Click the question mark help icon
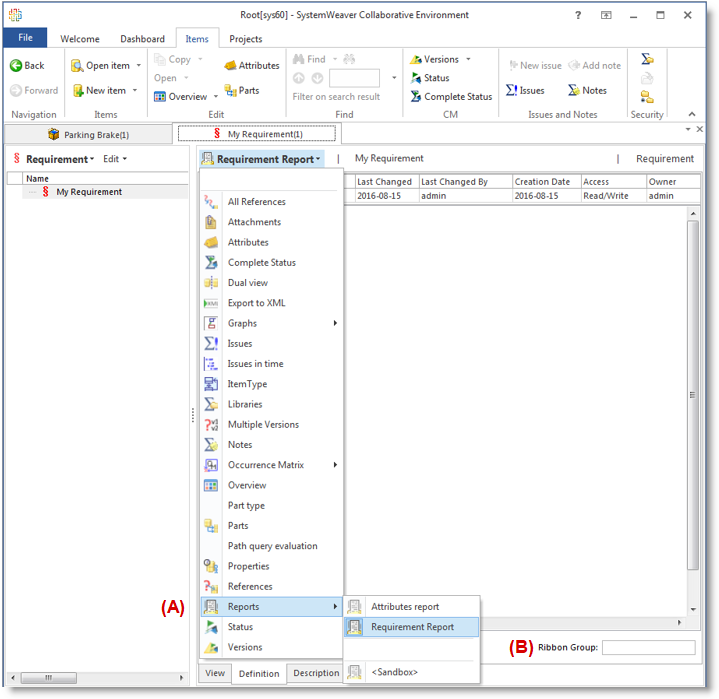Screen dimensions: 719x699 (578, 15)
